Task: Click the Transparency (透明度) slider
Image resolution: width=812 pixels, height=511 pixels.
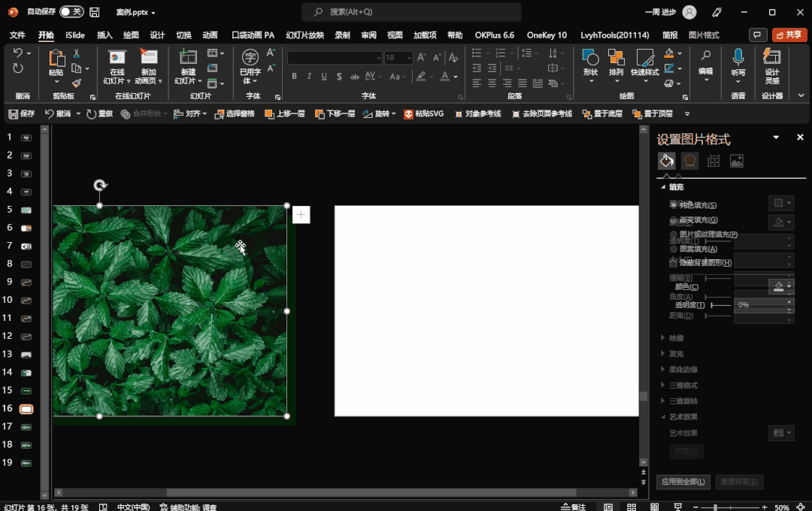Action: pos(720,305)
